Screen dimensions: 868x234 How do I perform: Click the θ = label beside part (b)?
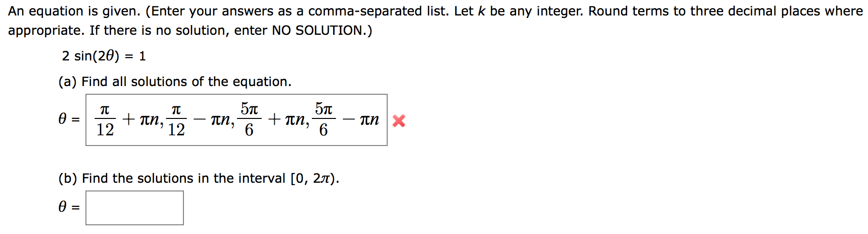(x=70, y=207)
